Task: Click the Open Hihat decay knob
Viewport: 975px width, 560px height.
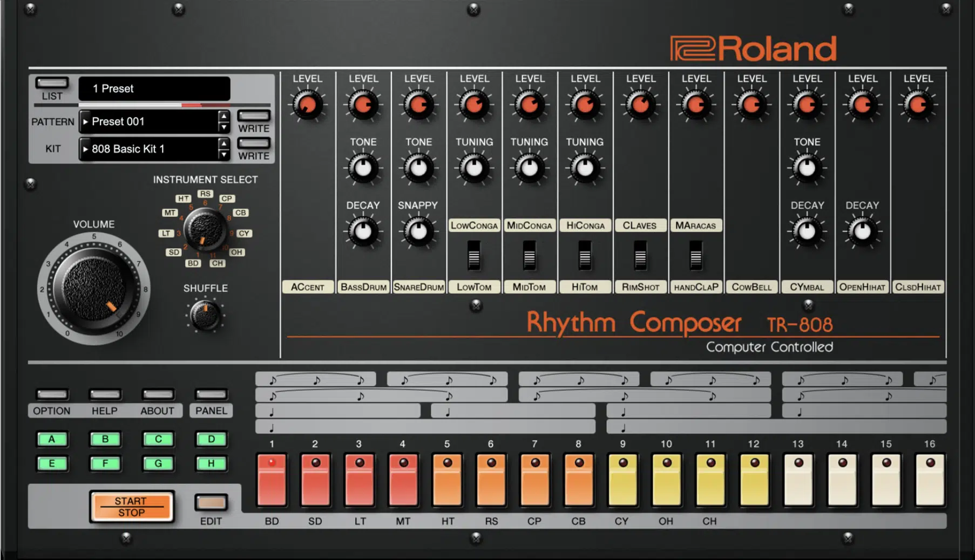Action: tap(863, 231)
